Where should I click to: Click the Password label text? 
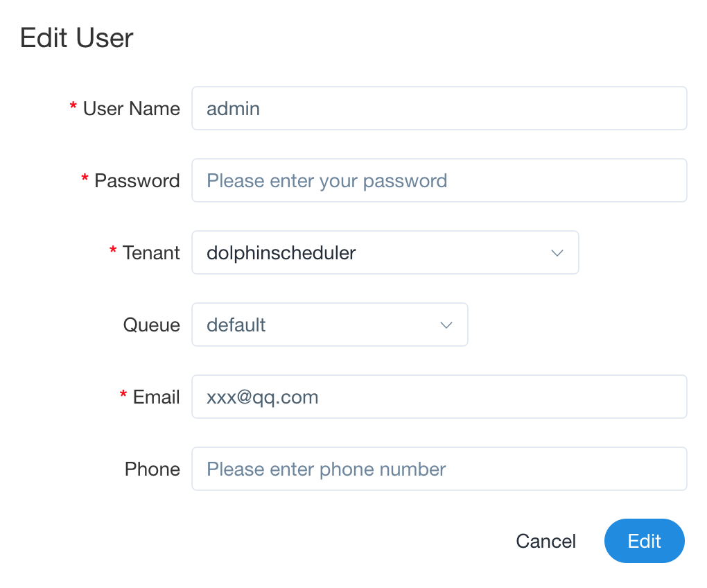[x=137, y=181]
